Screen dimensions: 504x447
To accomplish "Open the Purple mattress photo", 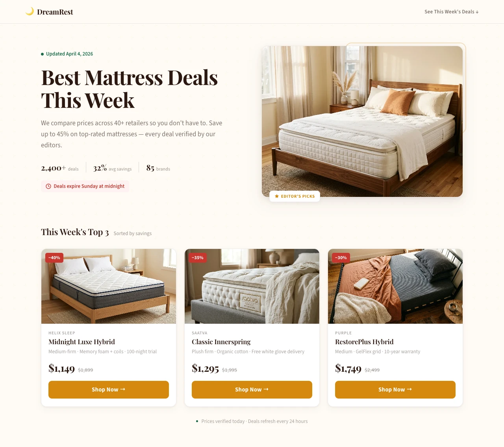I will point(395,286).
